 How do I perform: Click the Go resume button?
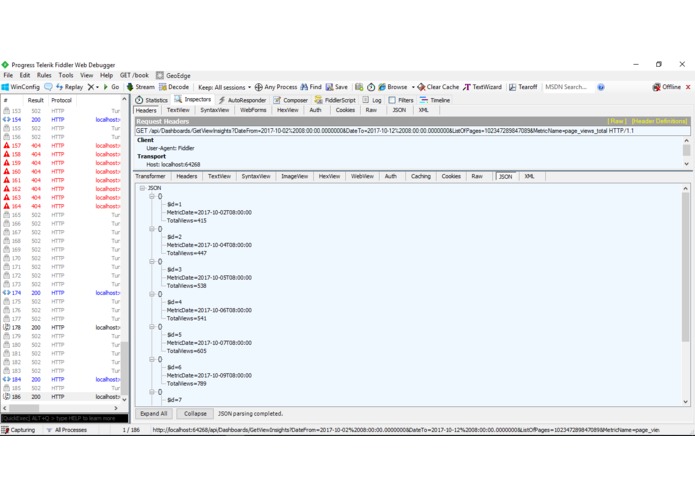tap(111, 87)
